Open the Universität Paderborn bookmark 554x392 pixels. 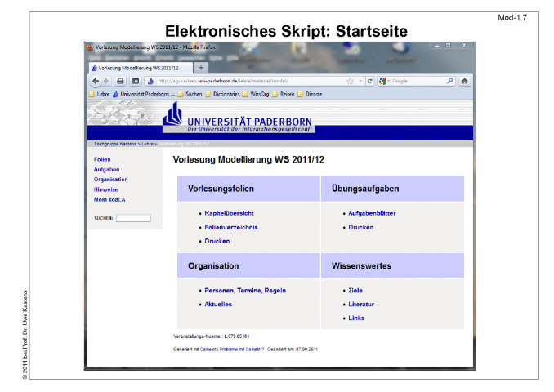(x=144, y=94)
